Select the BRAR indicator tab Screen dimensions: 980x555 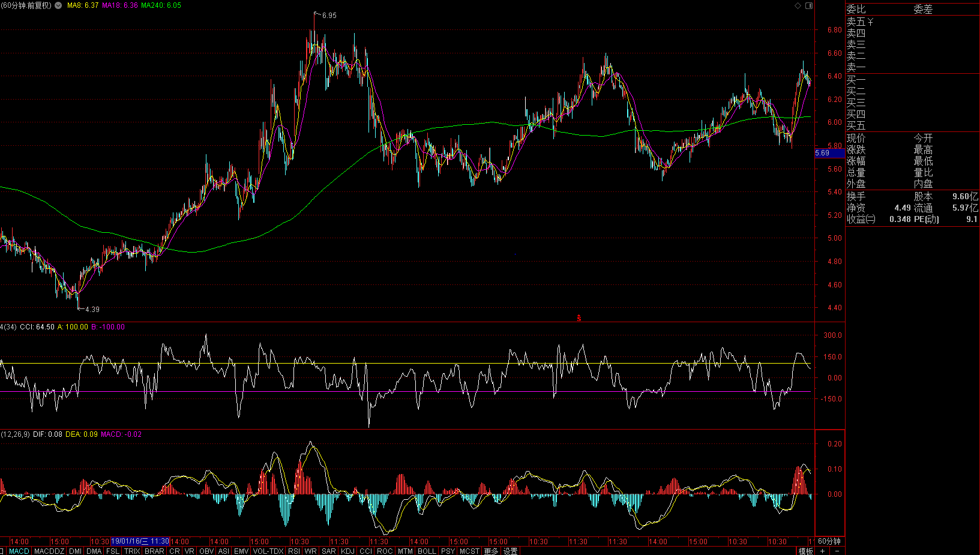154,551
